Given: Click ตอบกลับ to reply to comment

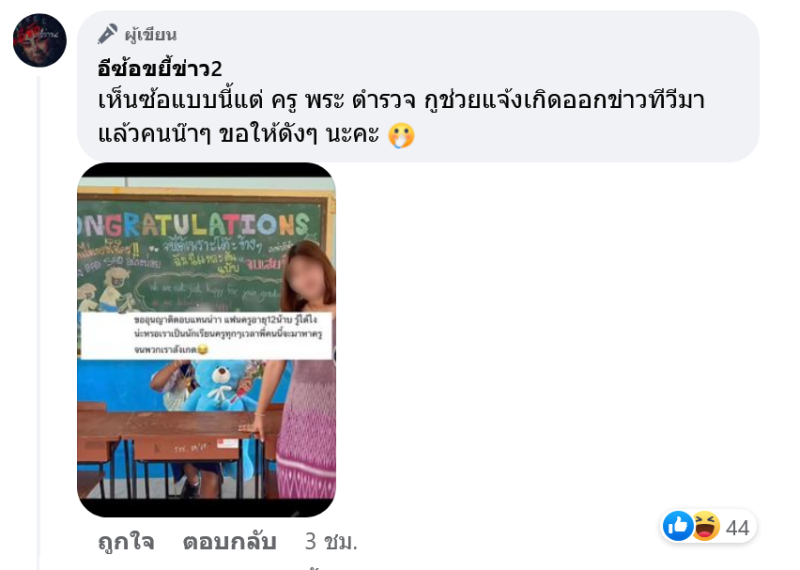Looking at the screenshot, I should click(230, 542).
